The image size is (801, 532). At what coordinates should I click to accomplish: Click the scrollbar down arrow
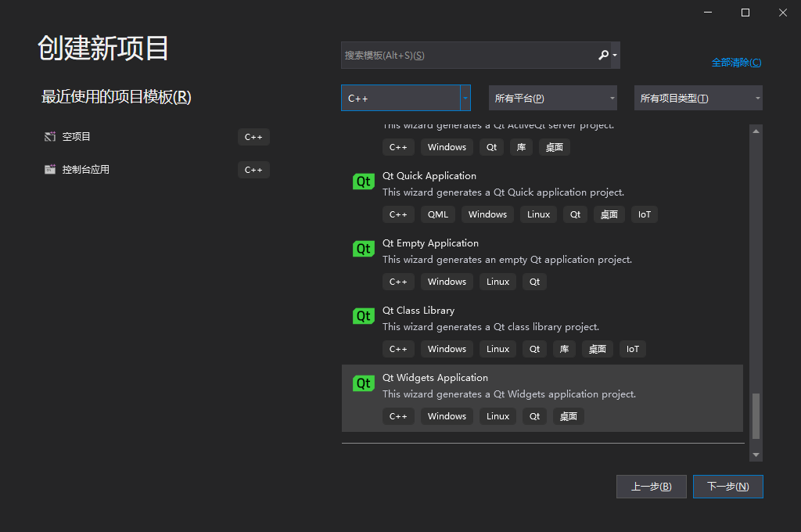(x=756, y=455)
